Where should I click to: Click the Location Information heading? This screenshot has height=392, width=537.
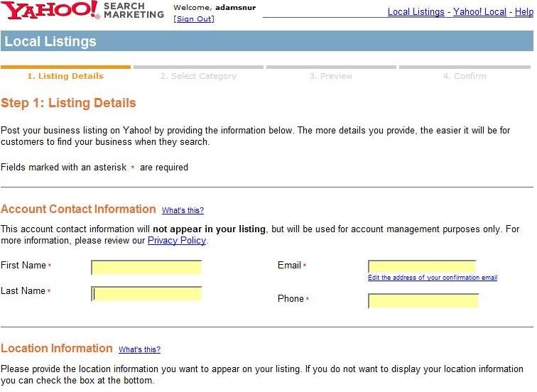tap(57, 348)
